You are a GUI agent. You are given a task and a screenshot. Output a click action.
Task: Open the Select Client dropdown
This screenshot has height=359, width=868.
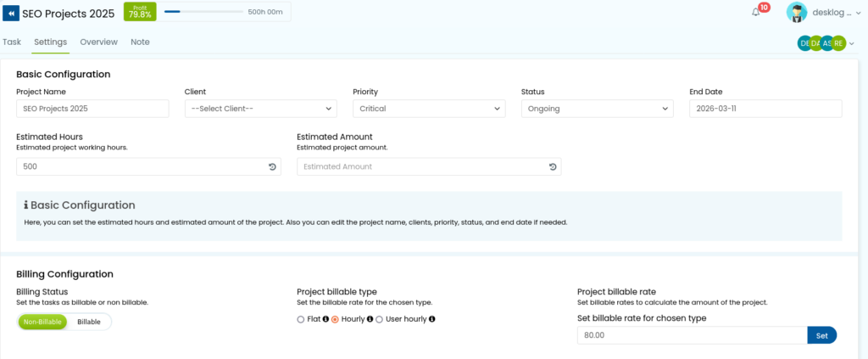coord(261,109)
